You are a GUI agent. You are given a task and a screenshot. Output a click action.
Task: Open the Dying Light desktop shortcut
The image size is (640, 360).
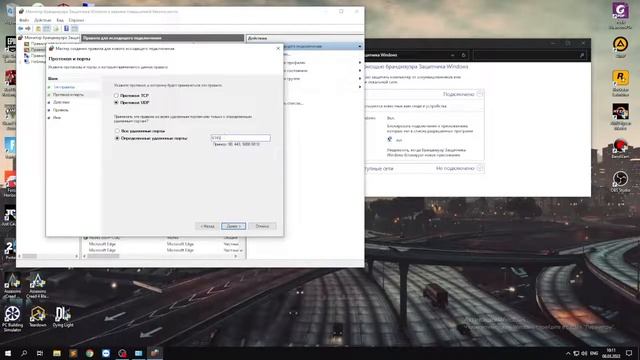pos(63,317)
